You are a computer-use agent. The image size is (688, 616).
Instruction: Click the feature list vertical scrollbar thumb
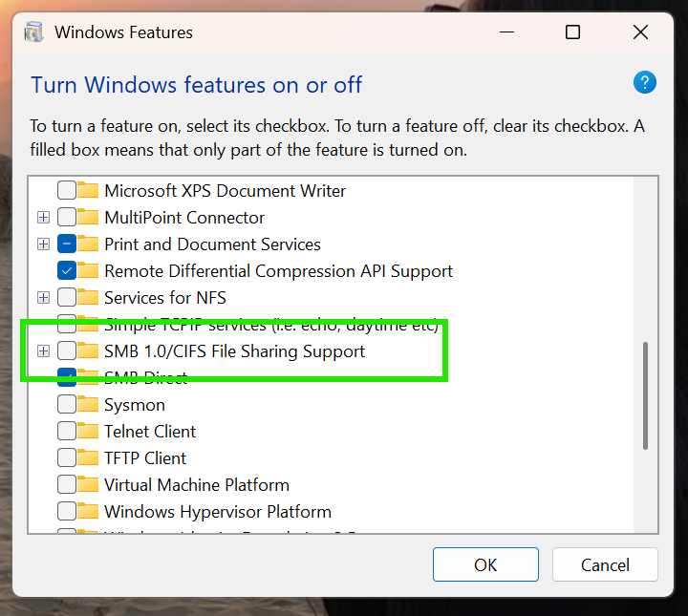click(x=645, y=395)
